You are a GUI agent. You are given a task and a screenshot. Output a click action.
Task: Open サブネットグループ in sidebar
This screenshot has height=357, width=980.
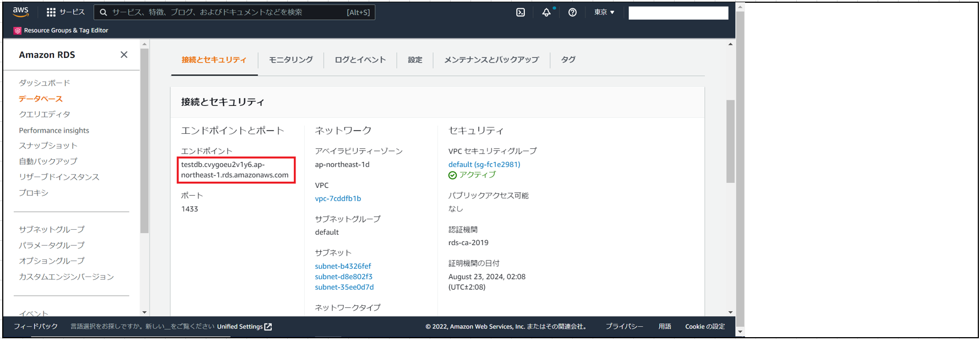tap(52, 229)
